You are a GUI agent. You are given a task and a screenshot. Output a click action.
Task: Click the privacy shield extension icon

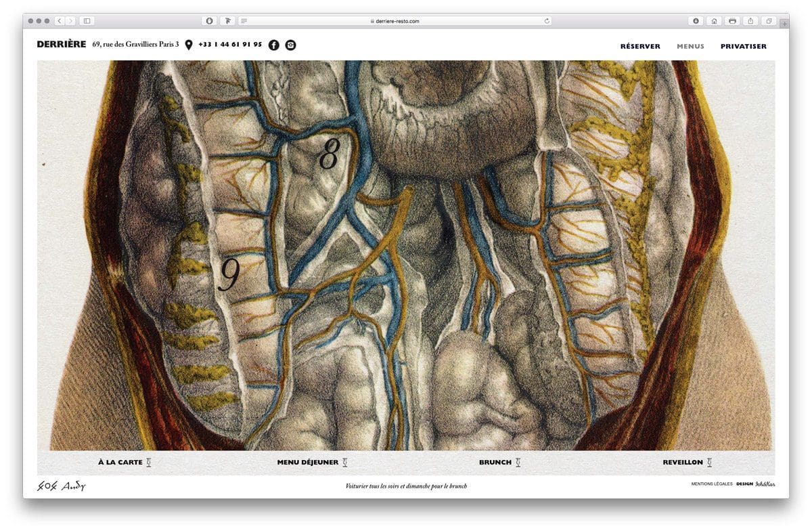(x=209, y=21)
